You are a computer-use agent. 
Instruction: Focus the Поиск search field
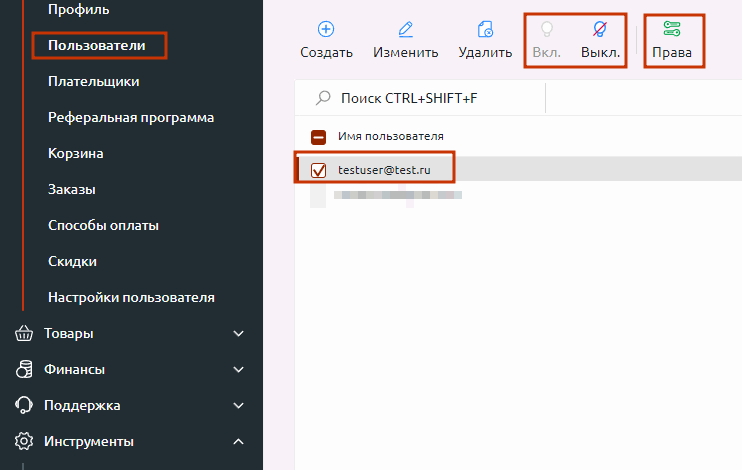click(430, 98)
